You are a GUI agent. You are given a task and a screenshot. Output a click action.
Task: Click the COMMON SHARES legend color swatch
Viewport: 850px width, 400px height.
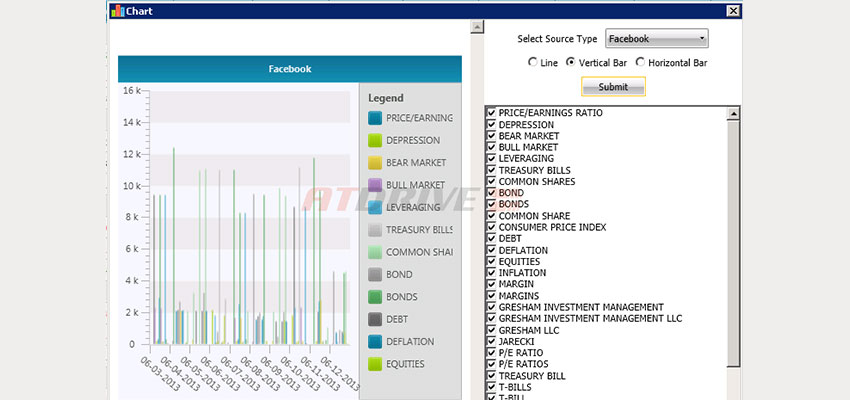(375, 252)
